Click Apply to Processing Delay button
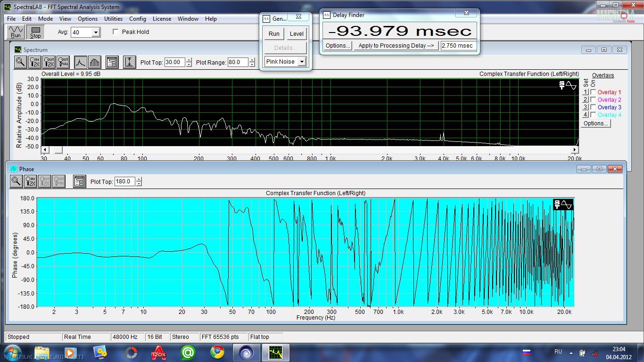 tap(396, 46)
